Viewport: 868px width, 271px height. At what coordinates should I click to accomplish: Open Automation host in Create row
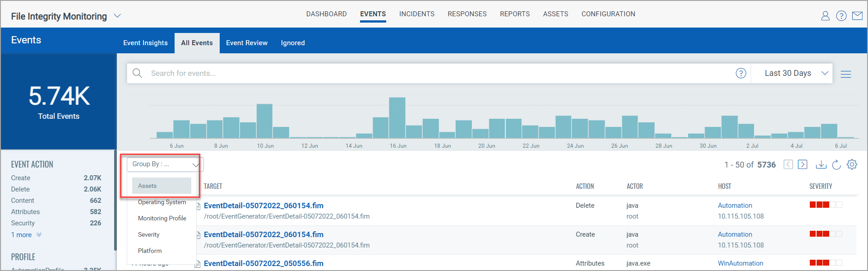tap(735, 234)
